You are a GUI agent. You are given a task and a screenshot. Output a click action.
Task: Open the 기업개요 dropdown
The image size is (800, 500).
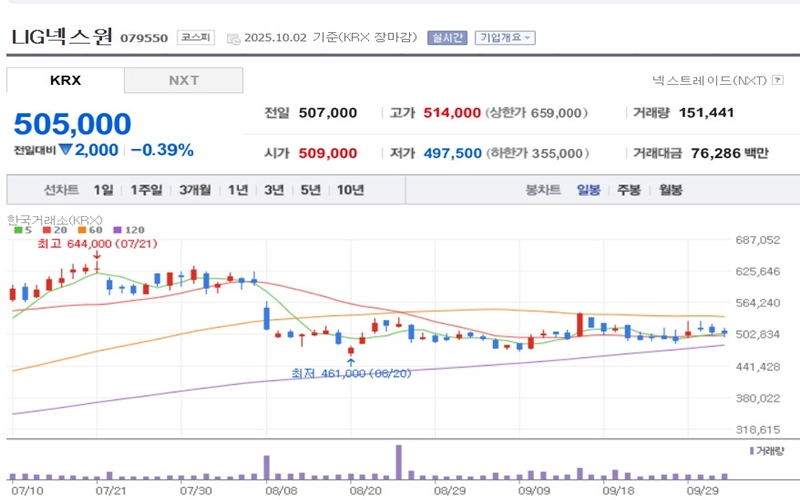coord(505,38)
